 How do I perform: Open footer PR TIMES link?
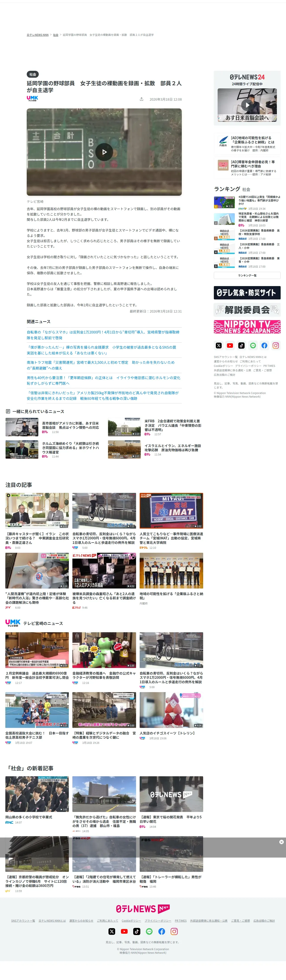point(181,921)
